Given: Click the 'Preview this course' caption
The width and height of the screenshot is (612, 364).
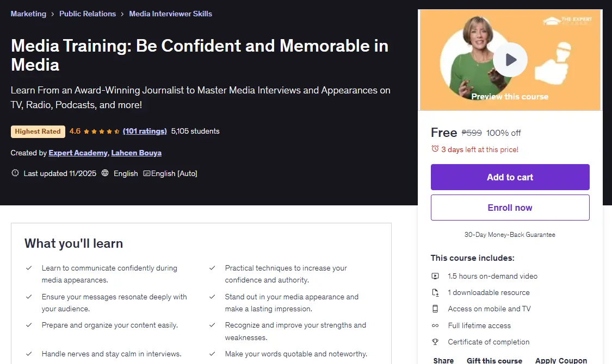Looking at the screenshot, I should pos(510,97).
